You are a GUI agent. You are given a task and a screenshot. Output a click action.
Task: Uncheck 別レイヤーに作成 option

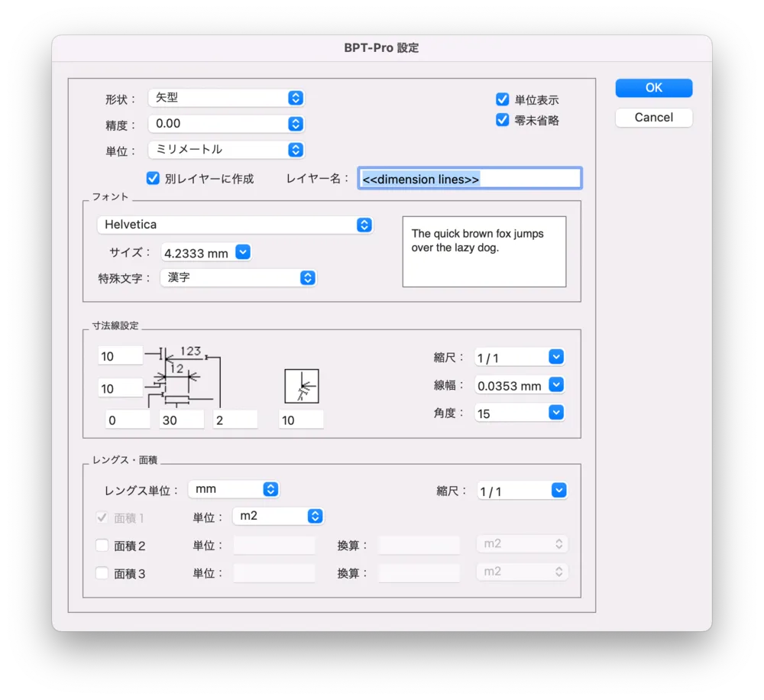(153, 178)
